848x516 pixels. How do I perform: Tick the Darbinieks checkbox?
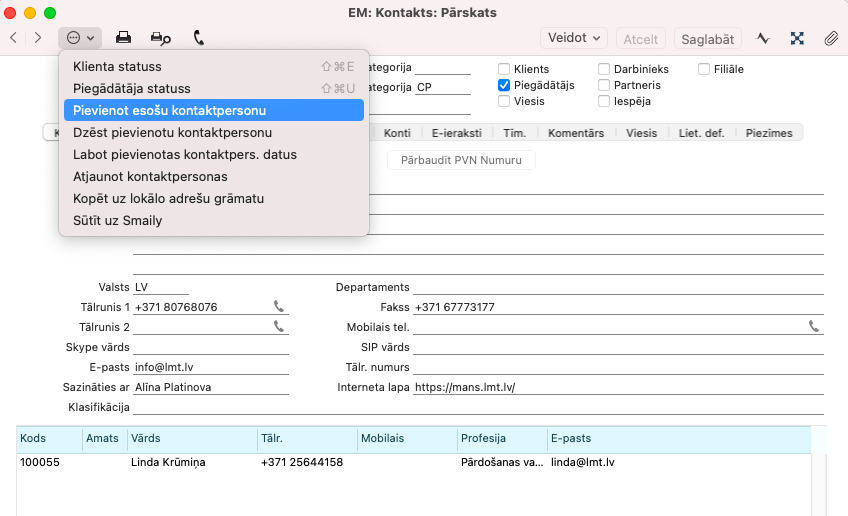point(604,69)
